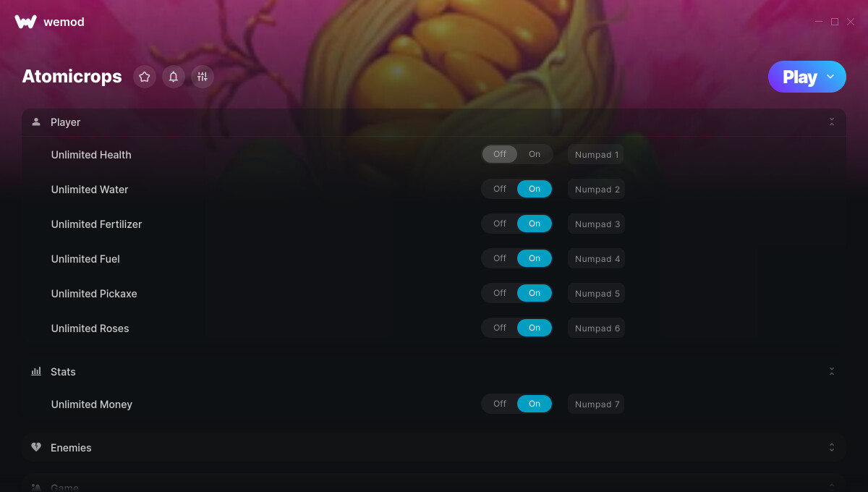Click the Player section person icon
Screen dimensions: 868x492
point(36,122)
